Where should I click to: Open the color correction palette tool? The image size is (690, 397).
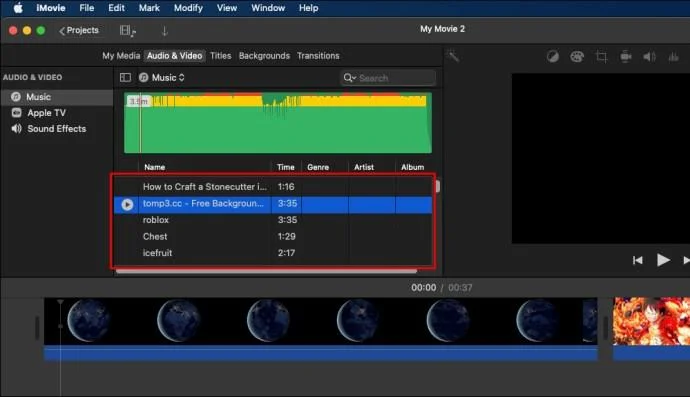pyautogui.click(x=577, y=56)
